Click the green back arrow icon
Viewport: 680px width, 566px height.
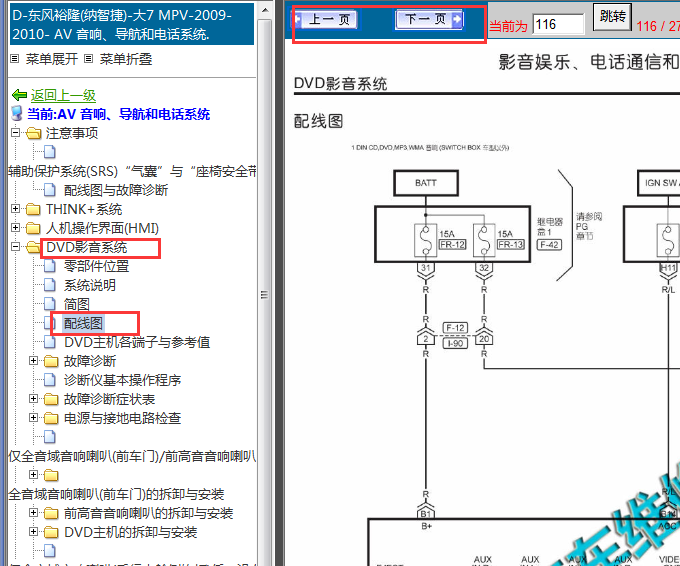[20, 95]
